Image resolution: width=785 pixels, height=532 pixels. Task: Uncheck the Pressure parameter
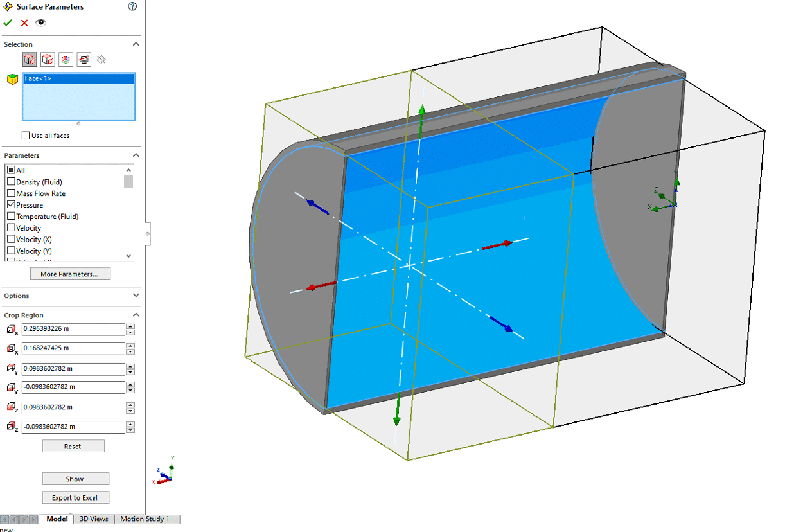[11, 205]
